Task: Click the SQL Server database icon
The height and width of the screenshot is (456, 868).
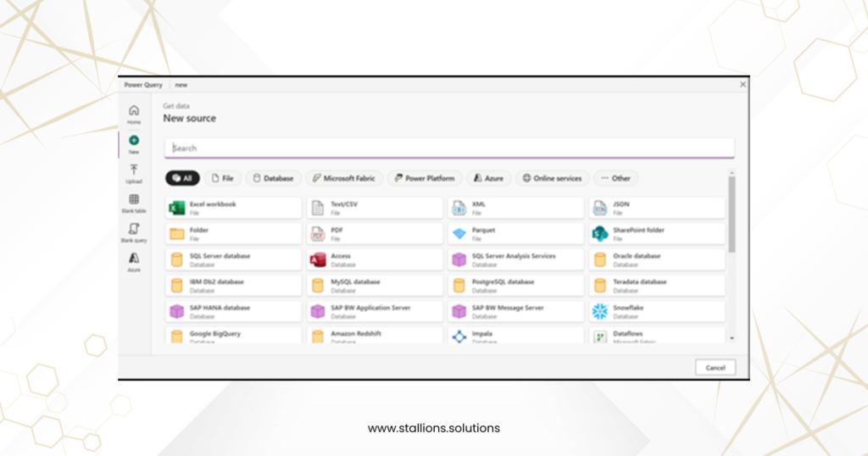Action: click(x=176, y=259)
